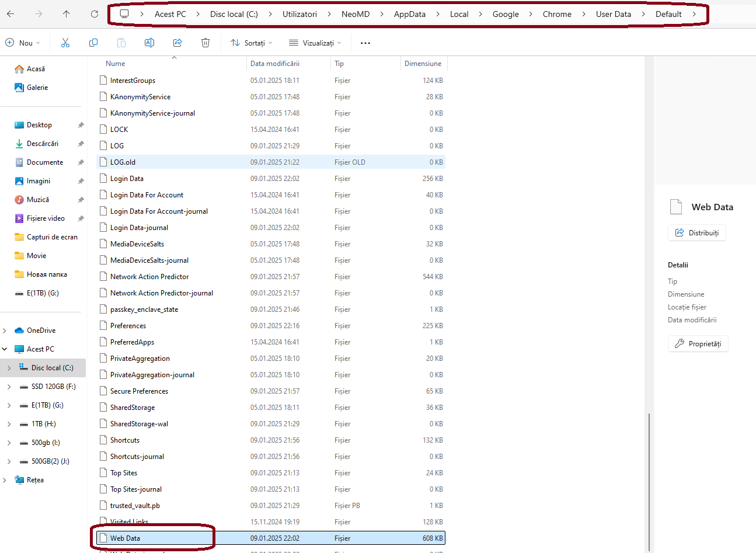Image resolution: width=756 pixels, height=553 pixels.
Task: Go up one folder with Up arrow
Action: pos(66,14)
